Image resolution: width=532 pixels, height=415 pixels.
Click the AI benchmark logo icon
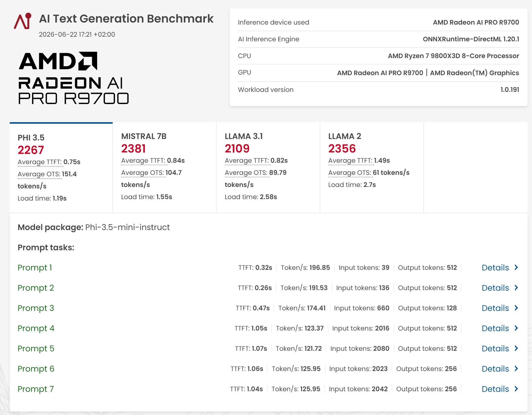tap(23, 21)
